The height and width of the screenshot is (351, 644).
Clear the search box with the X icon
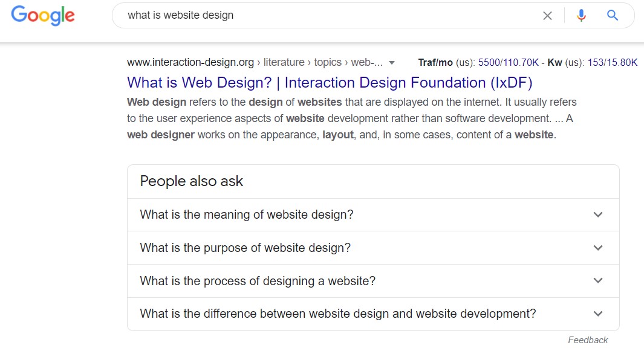point(547,16)
